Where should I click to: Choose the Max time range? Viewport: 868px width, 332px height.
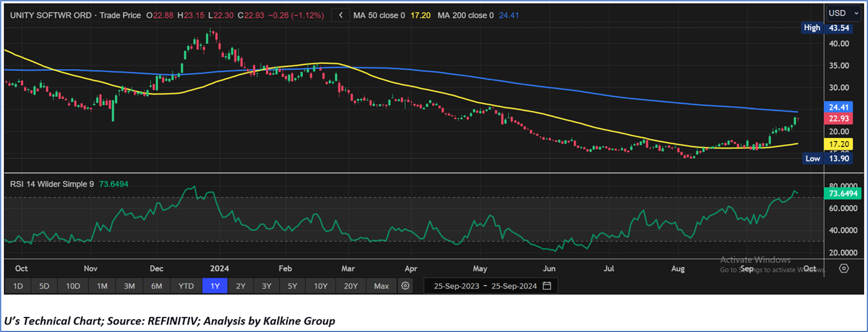[x=381, y=286]
